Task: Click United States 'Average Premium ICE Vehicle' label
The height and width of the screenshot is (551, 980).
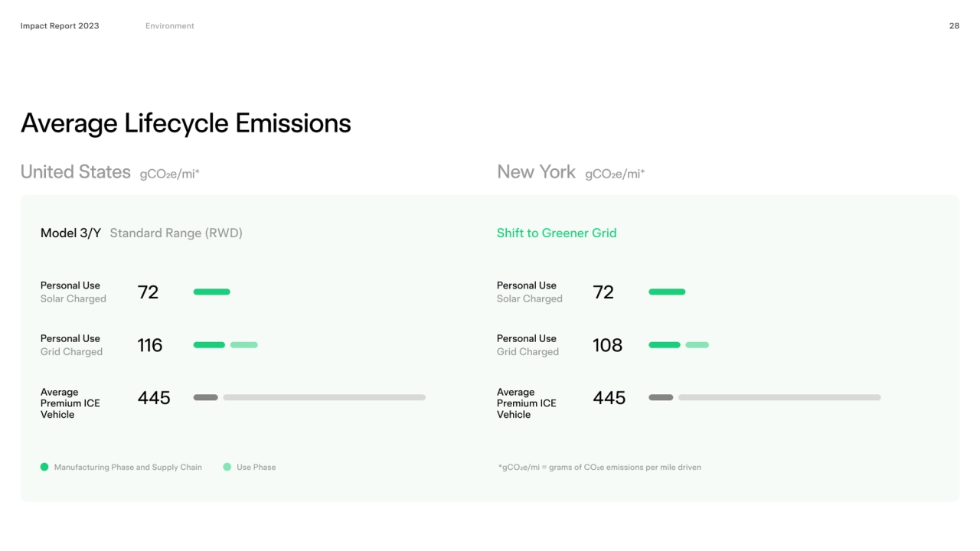Action: pos(70,403)
